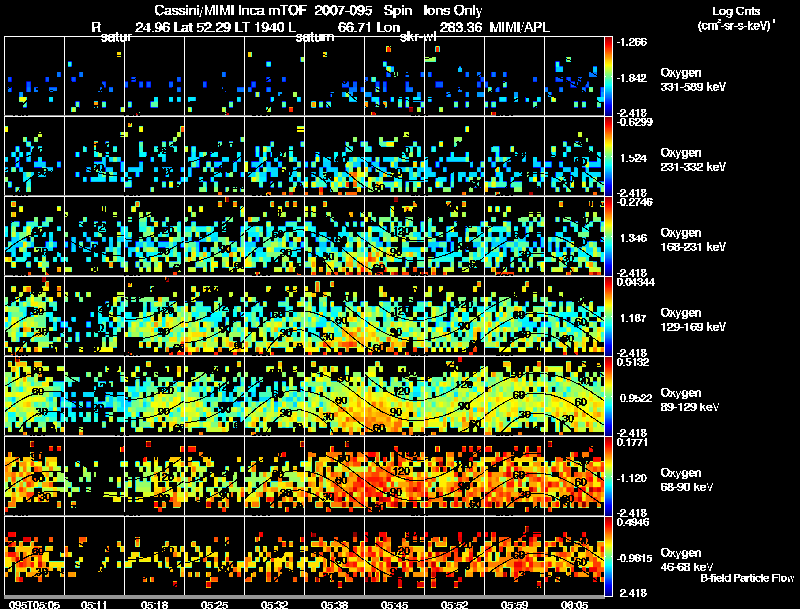Click the Cassini/MIMI Inca mTOF title
Image resolution: width=800 pixels, height=609 pixels.
[231, 10]
